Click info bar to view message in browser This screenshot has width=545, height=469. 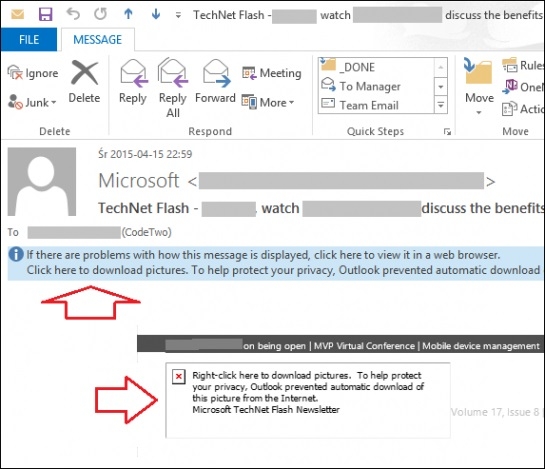(263, 255)
